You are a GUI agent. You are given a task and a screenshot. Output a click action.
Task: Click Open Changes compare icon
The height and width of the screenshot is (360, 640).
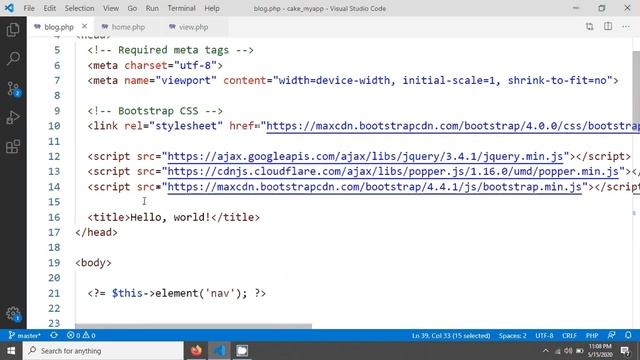point(589,27)
